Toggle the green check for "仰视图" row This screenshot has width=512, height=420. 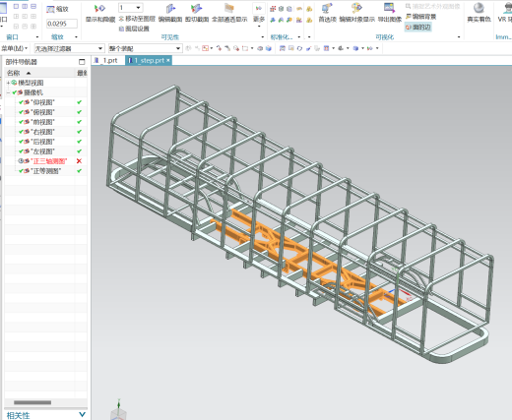point(79,102)
